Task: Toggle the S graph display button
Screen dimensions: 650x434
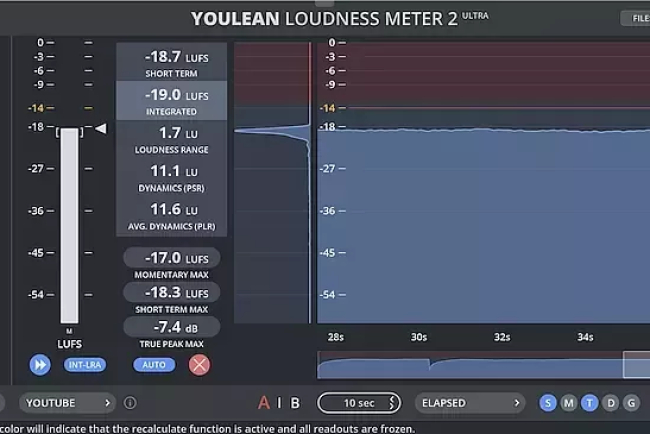Action: click(548, 402)
